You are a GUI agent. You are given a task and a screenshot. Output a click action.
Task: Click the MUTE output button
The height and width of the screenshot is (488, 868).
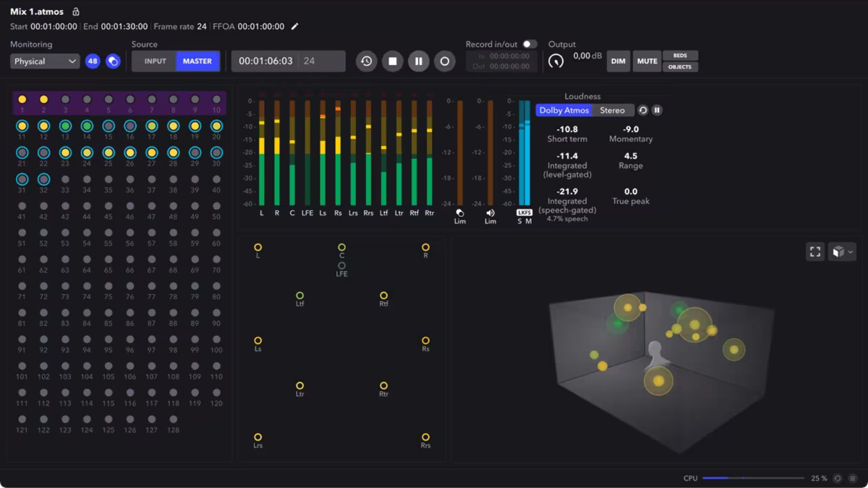click(x=647, y=61)
